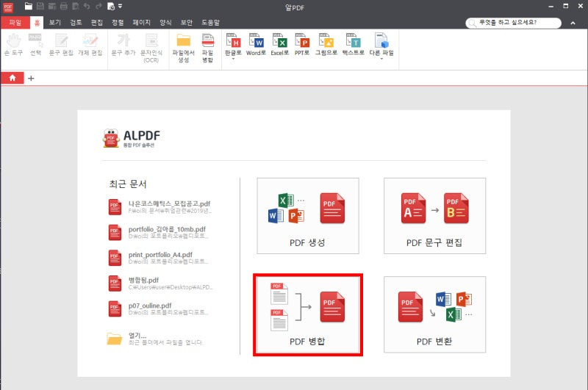The image size is (588, 390).
Task: Switch to the 양식 ribbon tab
Action: coord(165,23)
